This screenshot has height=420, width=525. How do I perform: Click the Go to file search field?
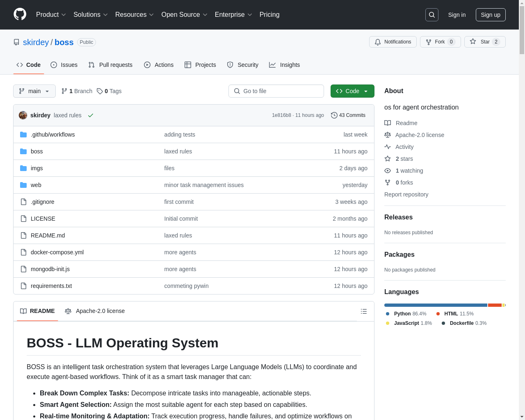click(276, 91)
